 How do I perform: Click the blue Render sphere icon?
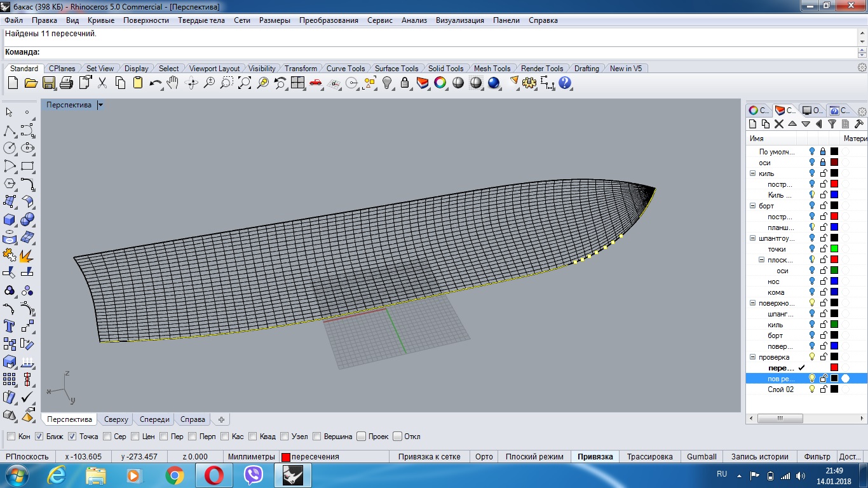494,83
